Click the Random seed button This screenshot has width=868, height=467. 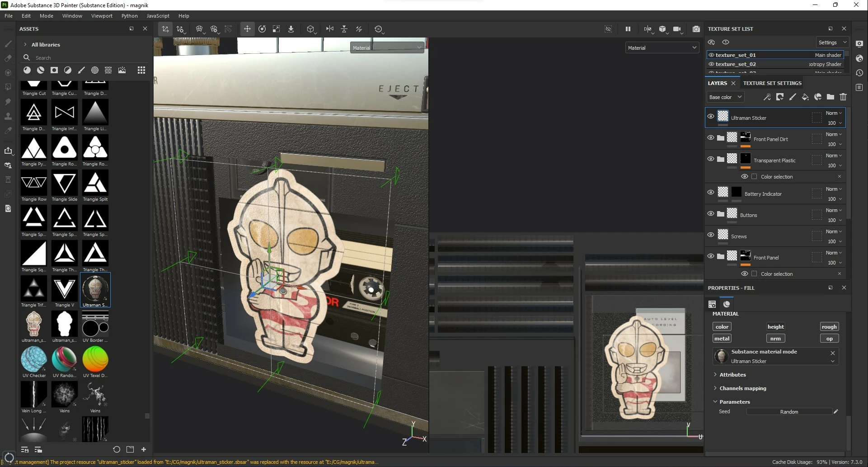[x=789, y=412]
